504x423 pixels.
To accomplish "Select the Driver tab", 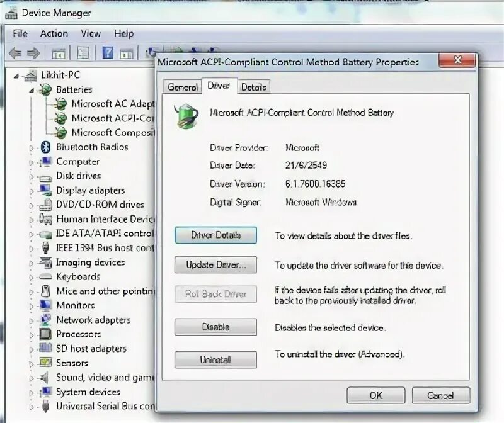I will coord(219,86).
